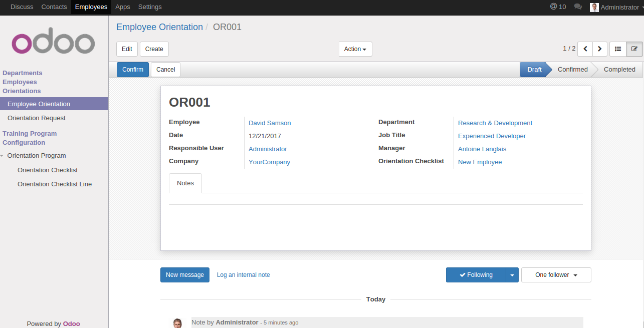Screen dimensions: 644x328
Task: Open the New Employee checklist link
Action: [x=480, y=162]
